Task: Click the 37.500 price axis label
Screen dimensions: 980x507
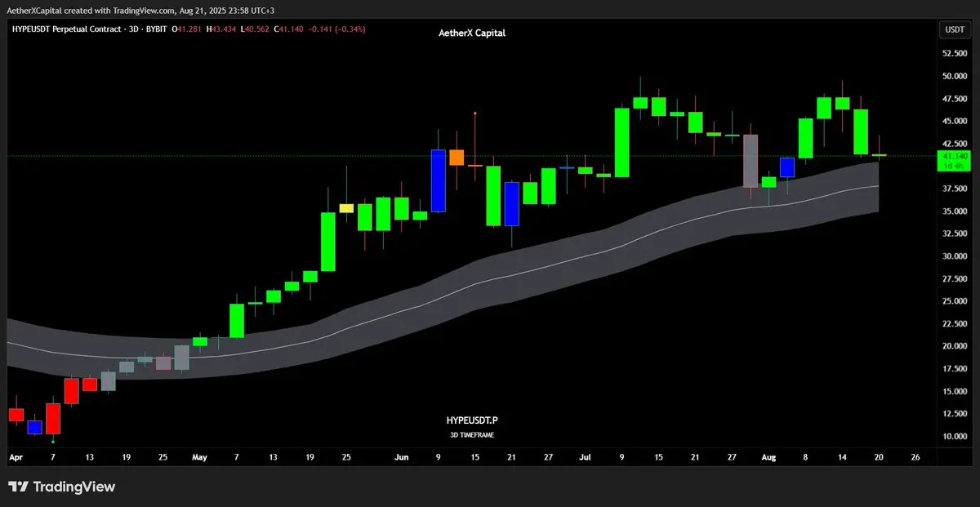Action: [955, 189]
